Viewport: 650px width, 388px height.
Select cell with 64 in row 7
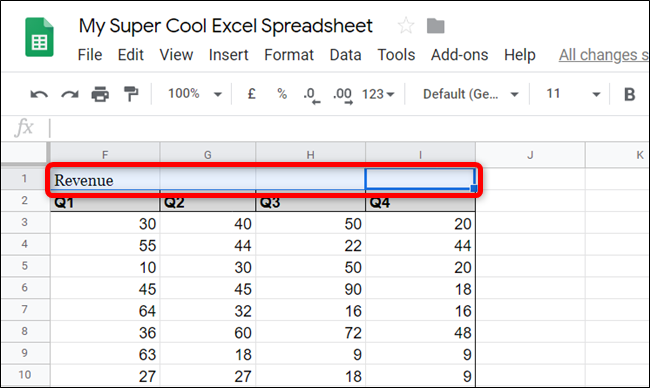point(105,310)
